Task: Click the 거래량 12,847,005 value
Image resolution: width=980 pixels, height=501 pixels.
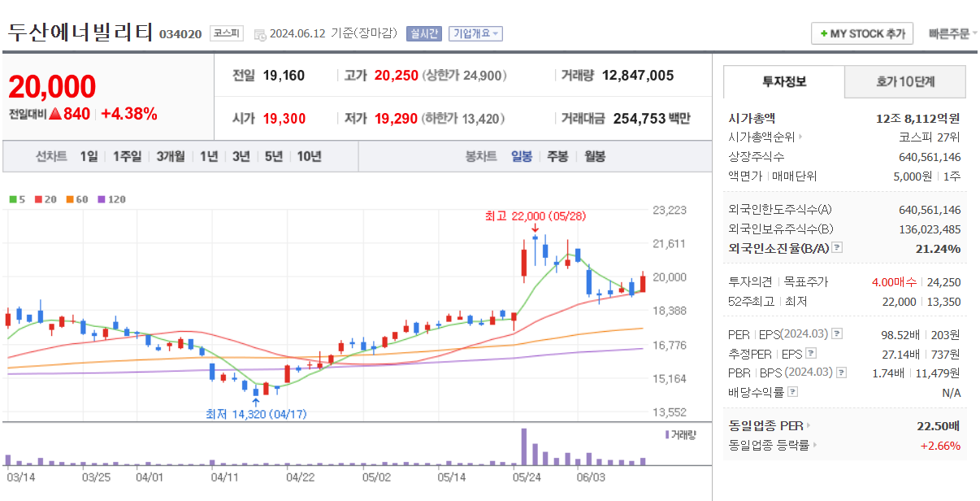Action: [638, 76]
